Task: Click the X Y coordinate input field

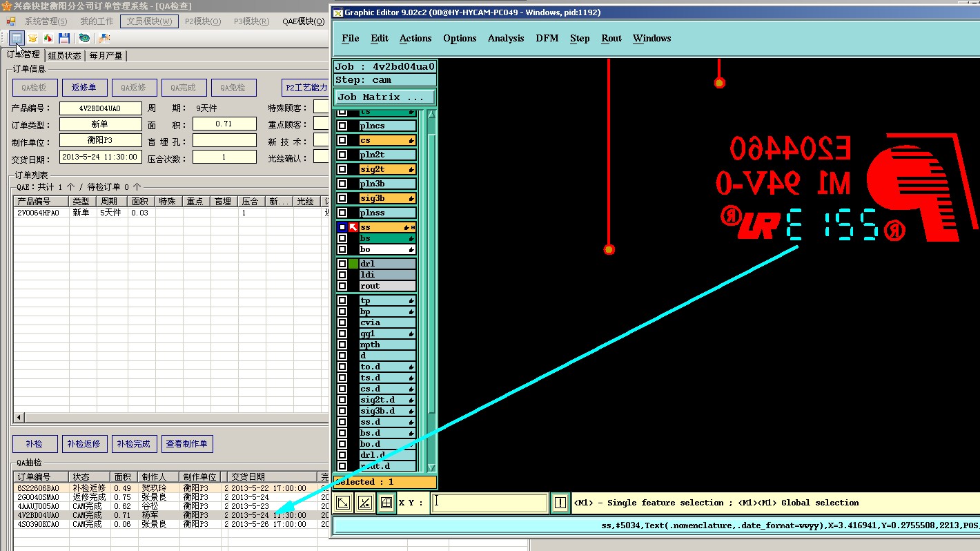Action: pos(490,503)
